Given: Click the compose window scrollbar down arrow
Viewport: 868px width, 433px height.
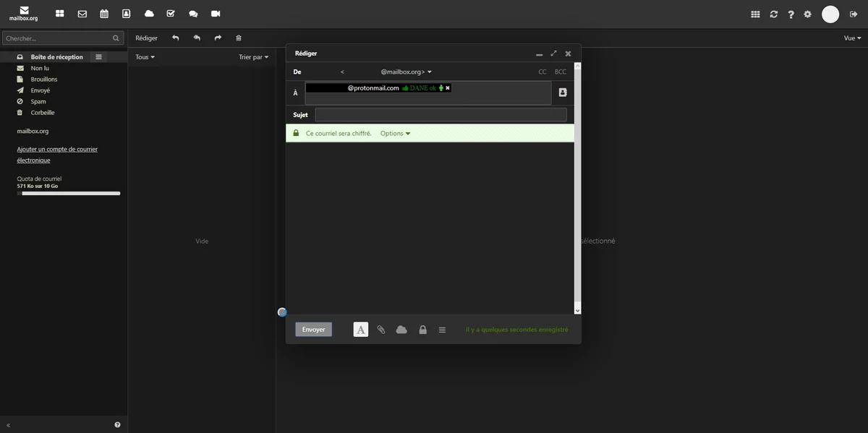Looking at the screenshot, I should tap(577, 309).
